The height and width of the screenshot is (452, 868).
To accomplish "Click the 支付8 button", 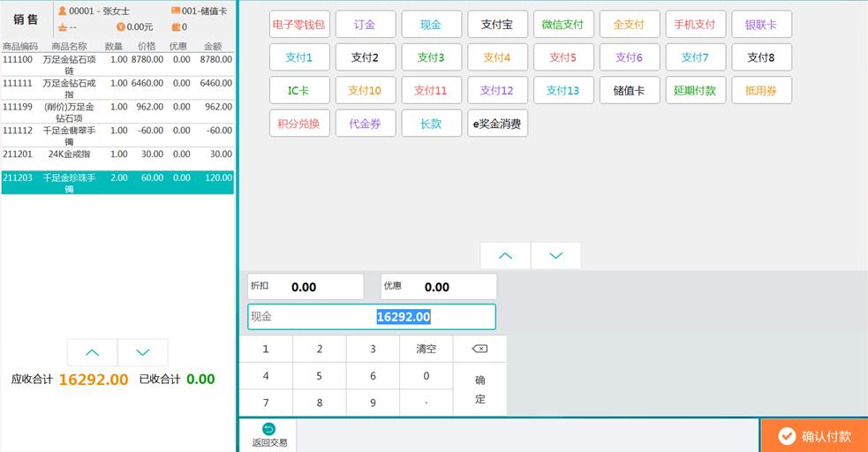I will (761, 57).
